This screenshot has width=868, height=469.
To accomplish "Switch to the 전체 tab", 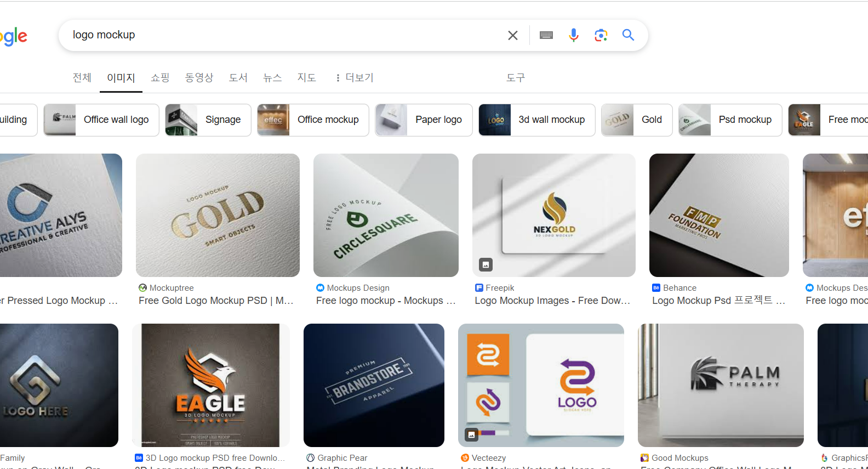I will click(x=82, y=77).
